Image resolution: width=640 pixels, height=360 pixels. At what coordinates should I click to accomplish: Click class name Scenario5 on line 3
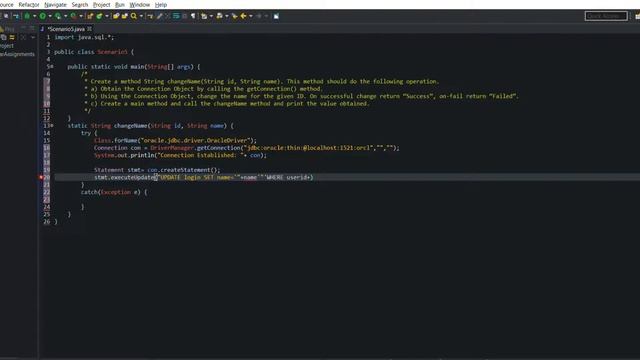pyautogui.click(x=112, y=52)
